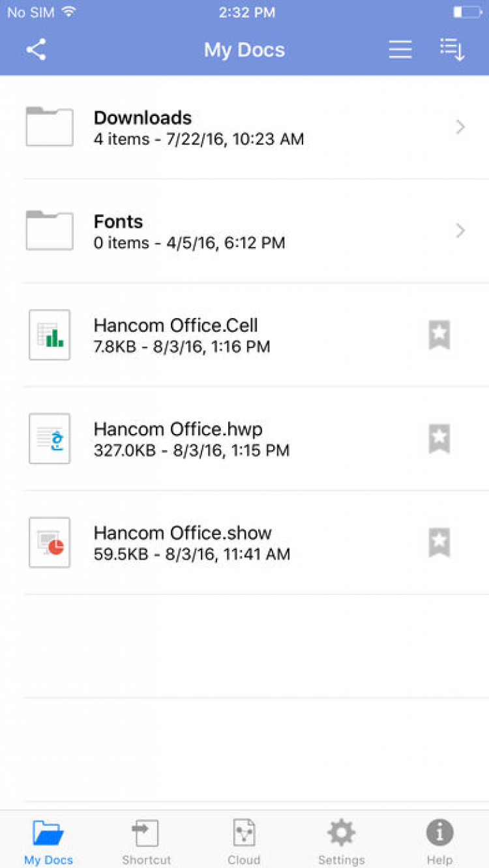Switch to the Shortcut tab
This screenshot has height=868, width=489.
pyautogui.click(x=146, y=841)
